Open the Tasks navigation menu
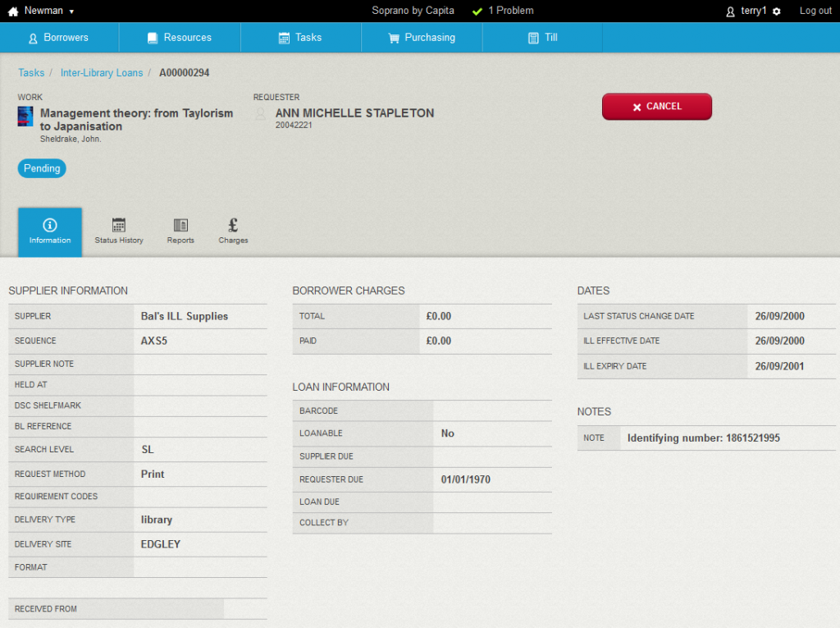840x628 pixels. [x=300, y=38]
